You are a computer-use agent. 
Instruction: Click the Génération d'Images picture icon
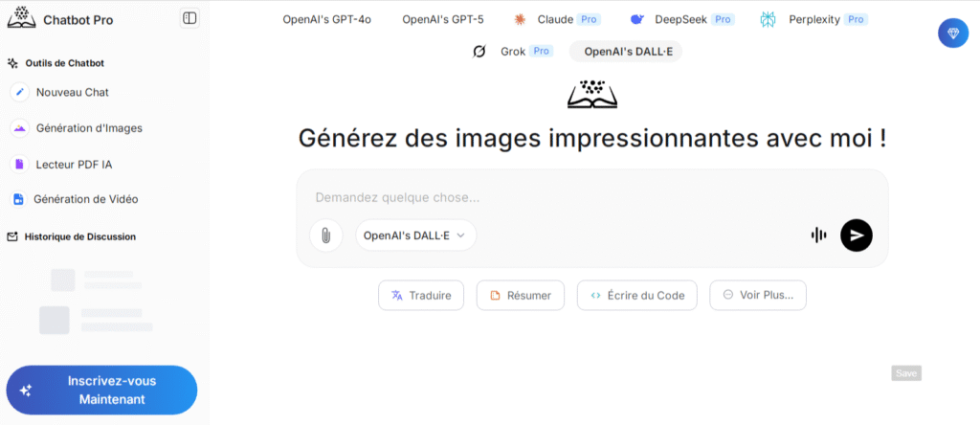pos(20,128)
